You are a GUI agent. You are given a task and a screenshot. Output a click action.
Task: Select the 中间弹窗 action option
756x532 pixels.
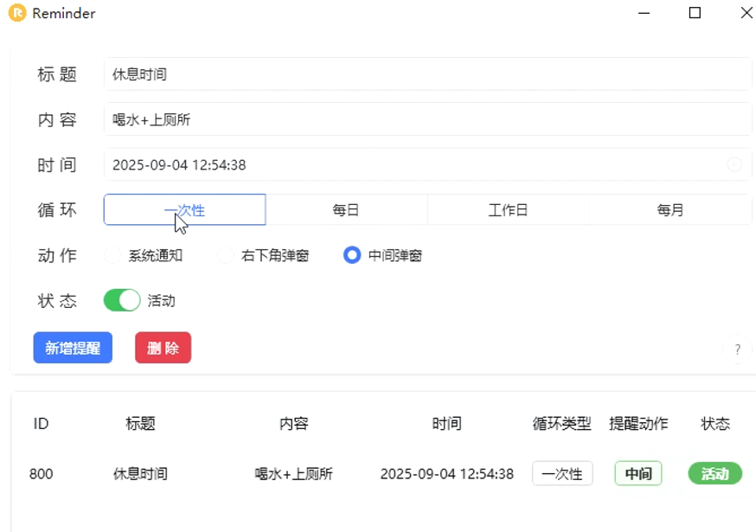tap(353, 255)
